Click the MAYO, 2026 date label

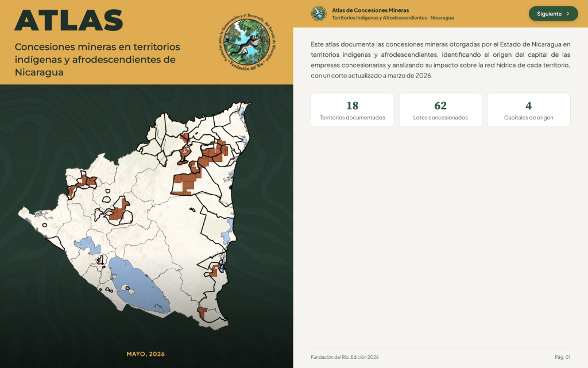coord(145,354)
